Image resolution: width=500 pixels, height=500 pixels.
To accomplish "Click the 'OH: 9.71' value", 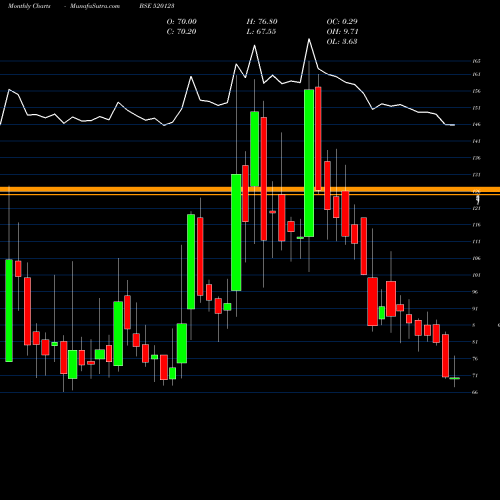I will [x=342, y=32].
